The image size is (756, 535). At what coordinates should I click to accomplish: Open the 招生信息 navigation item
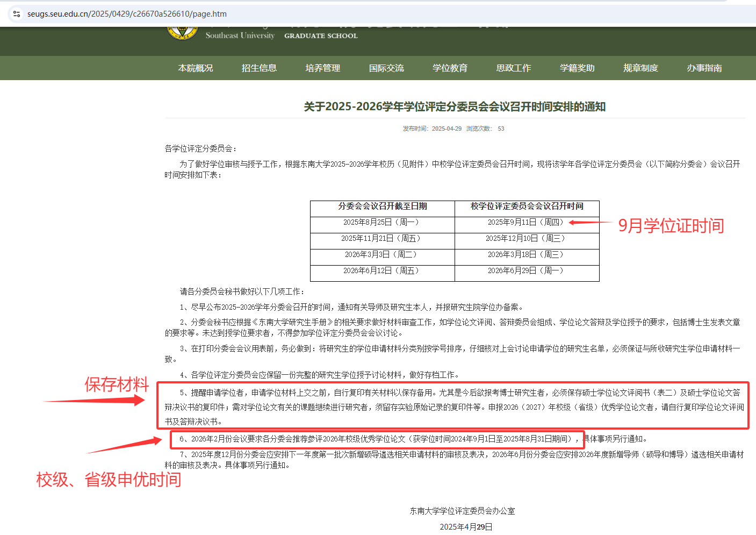coord(259,68)
